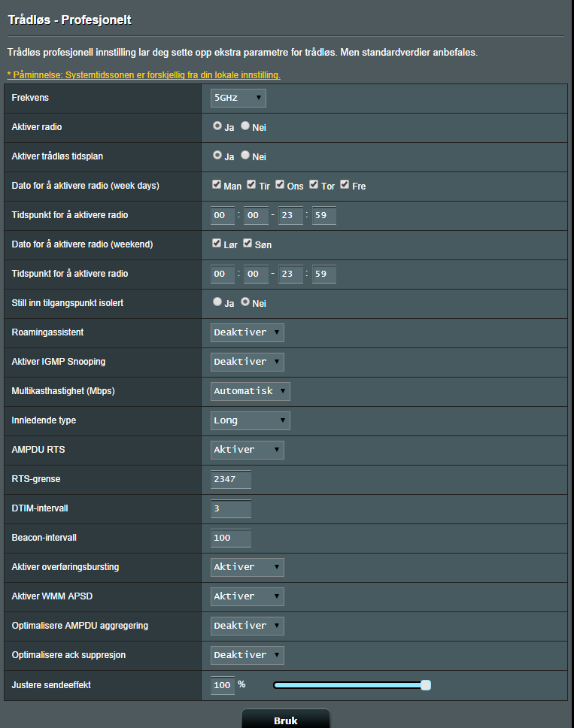The image size is (574, 728).
Task: Click the Justere sendeeffekt slider handle
Action: (426, 685)
